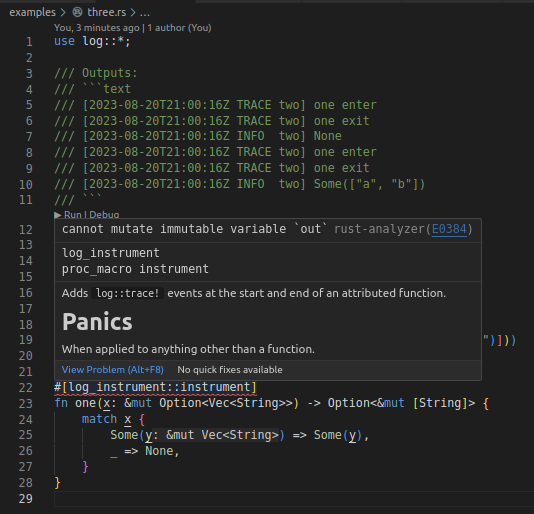
Task: Click Option<&mut [String]> return type
Action: click(401, 403)
